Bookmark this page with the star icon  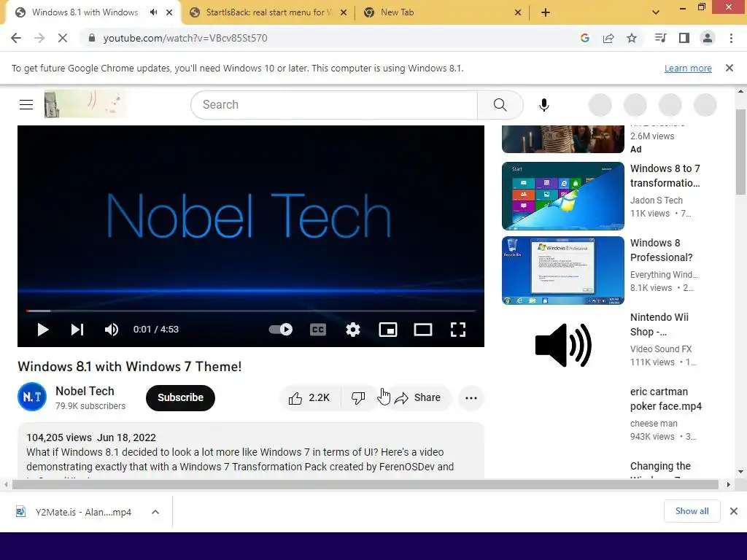[632, 38]
